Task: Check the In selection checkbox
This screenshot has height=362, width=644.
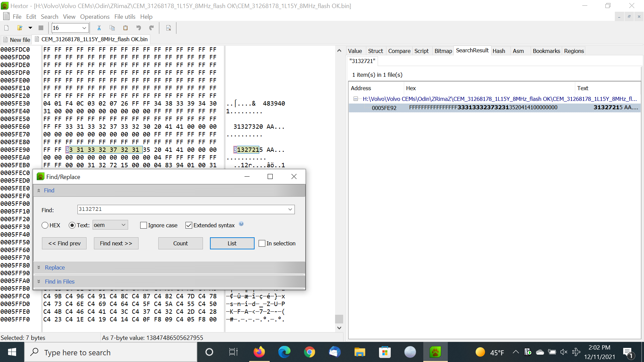Action: [262, 243]
